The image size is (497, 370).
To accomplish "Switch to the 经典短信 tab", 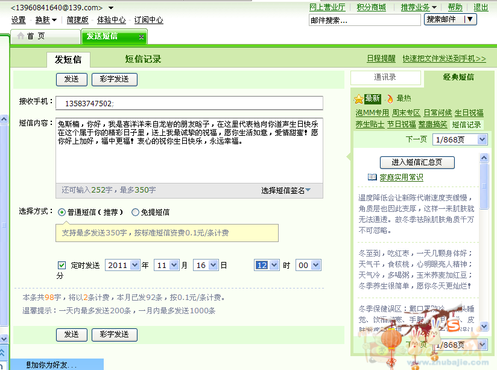I will (x=458, y=77).
